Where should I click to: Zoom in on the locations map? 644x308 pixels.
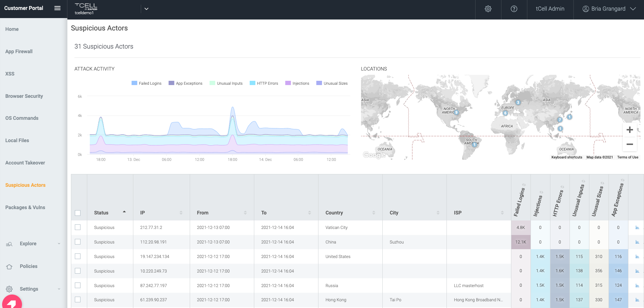[x=629, y=130]
